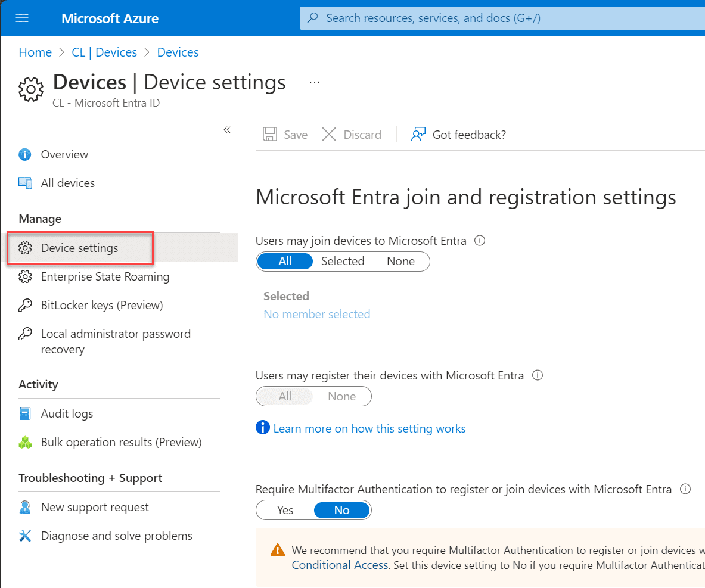
Task: Choose None for registering devices
Action: (x=341, y=396)
